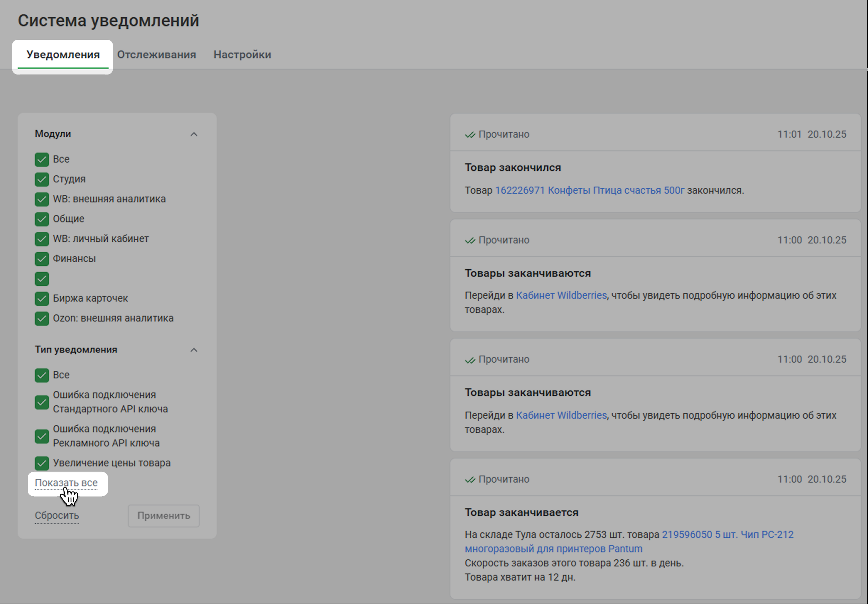This screenshot has height=604, width=868.
Task: Toggle 'Все' checkbox under Тип уведомления
Action: (42, 375)
